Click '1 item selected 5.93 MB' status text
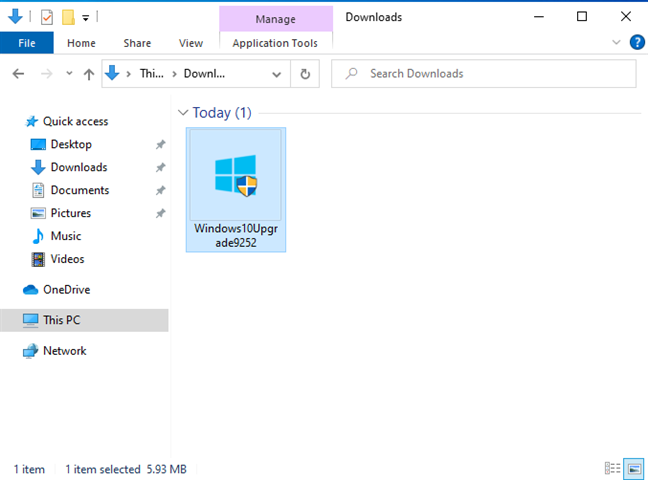Viewport: 648px width, 480px height. coord(126,469)
